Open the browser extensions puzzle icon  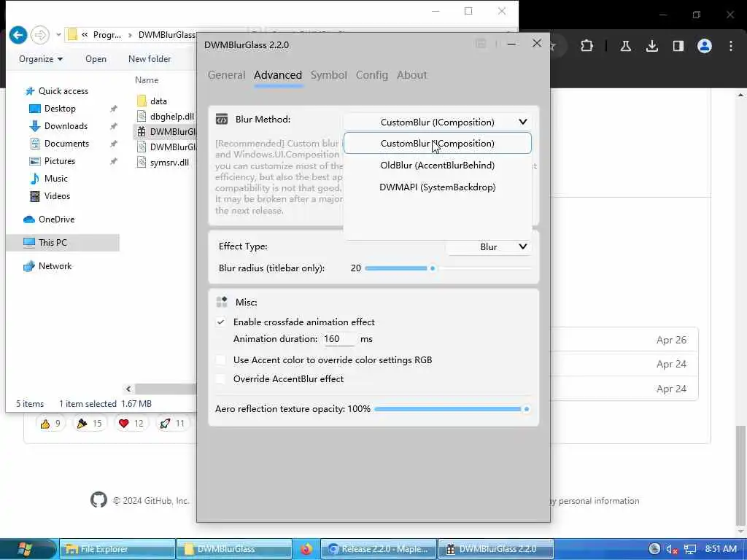coord(587,46)
